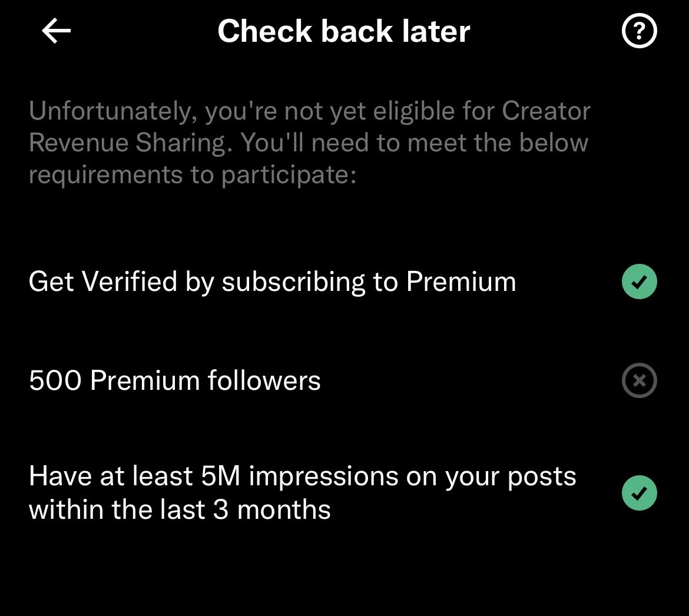Tap requirements to participate text line

(193, 175)
